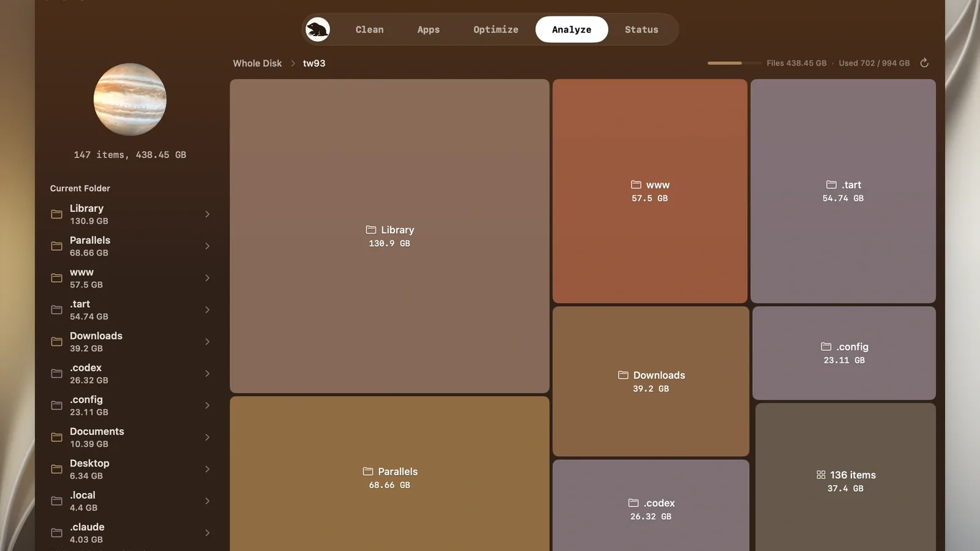This screenshot has width=980, height=551.
Task: Expand the Parallels row chevron
Action: [x=207, y=246]
